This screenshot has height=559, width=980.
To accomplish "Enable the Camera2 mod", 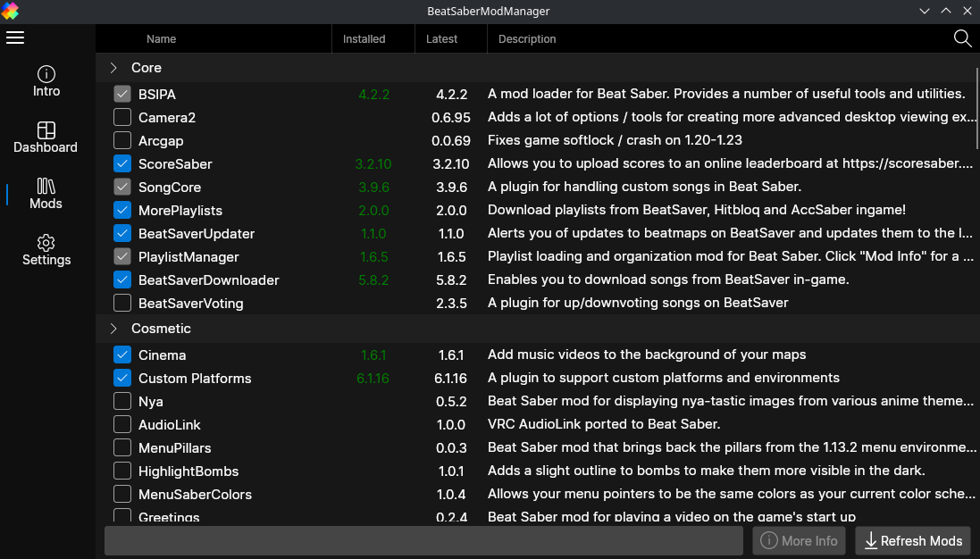I will [x=121, y=117].
